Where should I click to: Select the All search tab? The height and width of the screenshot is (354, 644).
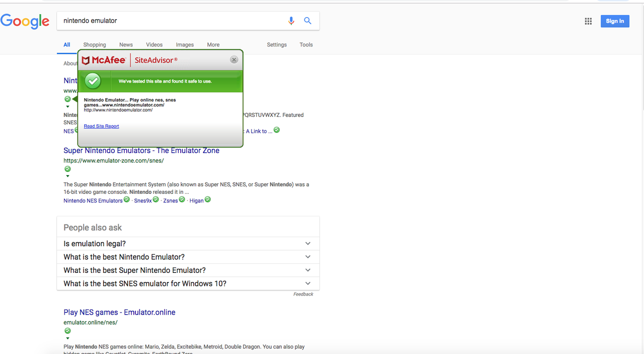(66, 45)
